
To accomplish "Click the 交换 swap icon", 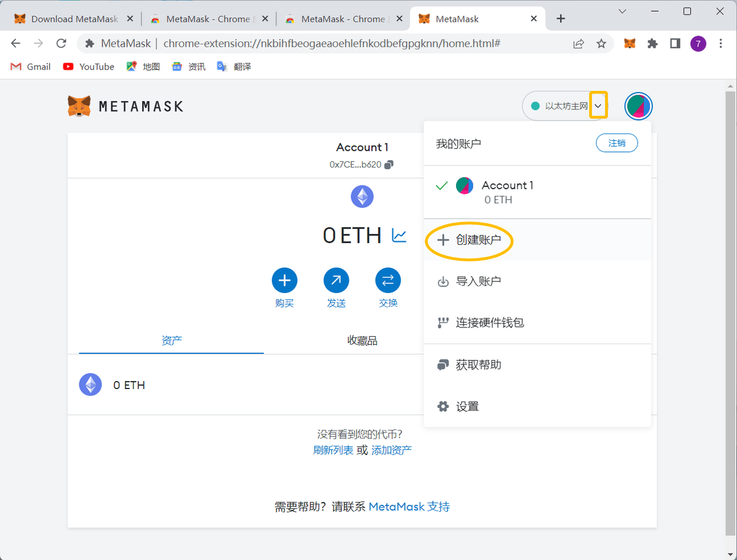I will (x=388, y=280).
